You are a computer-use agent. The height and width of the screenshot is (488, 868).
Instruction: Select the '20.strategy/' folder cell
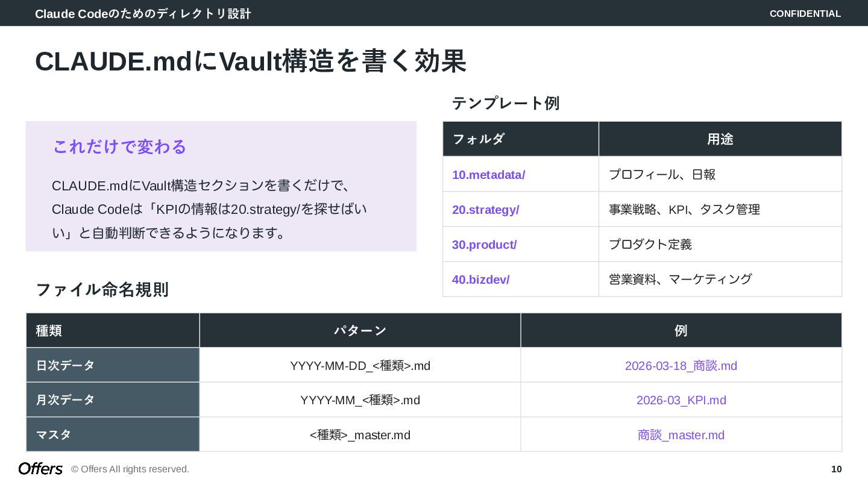[521, 209]
